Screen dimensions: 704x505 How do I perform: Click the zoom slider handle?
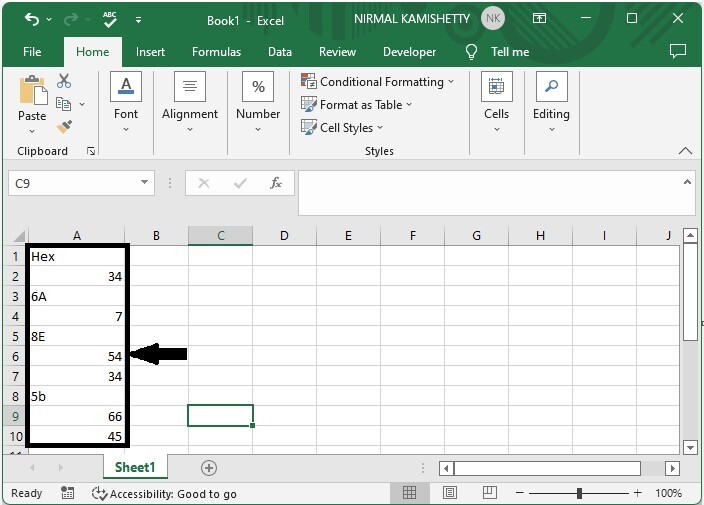coord(579,493)
